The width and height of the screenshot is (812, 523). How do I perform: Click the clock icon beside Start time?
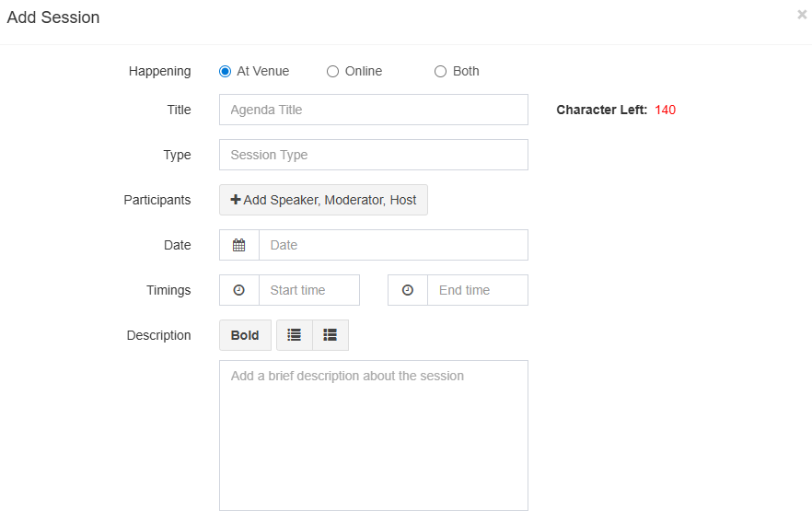[239, 290]
